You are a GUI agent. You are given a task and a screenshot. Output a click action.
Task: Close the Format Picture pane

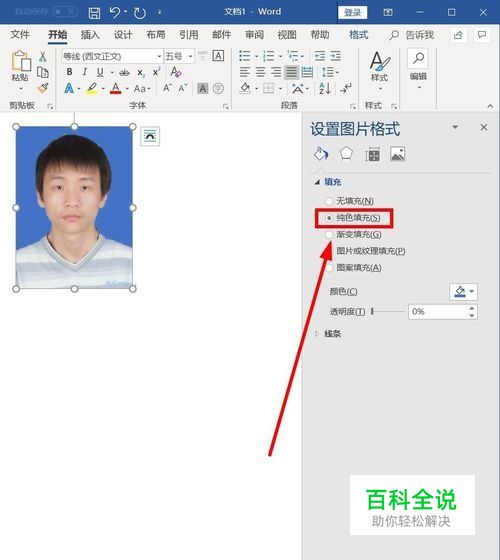[484, 127]
